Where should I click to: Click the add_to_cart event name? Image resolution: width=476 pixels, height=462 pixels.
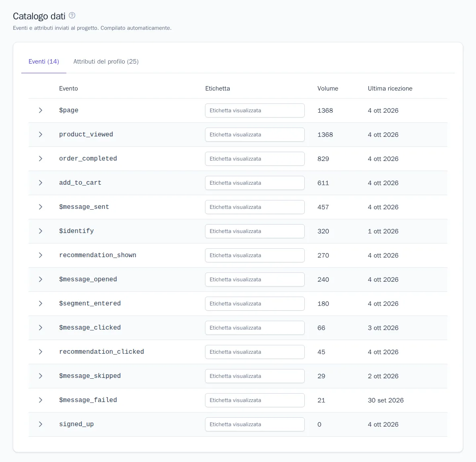click(80, 183)
